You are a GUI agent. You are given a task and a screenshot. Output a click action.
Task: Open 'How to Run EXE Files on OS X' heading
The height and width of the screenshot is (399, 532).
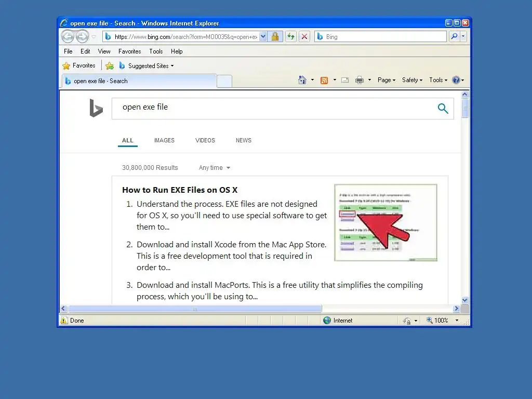(180, 190)
